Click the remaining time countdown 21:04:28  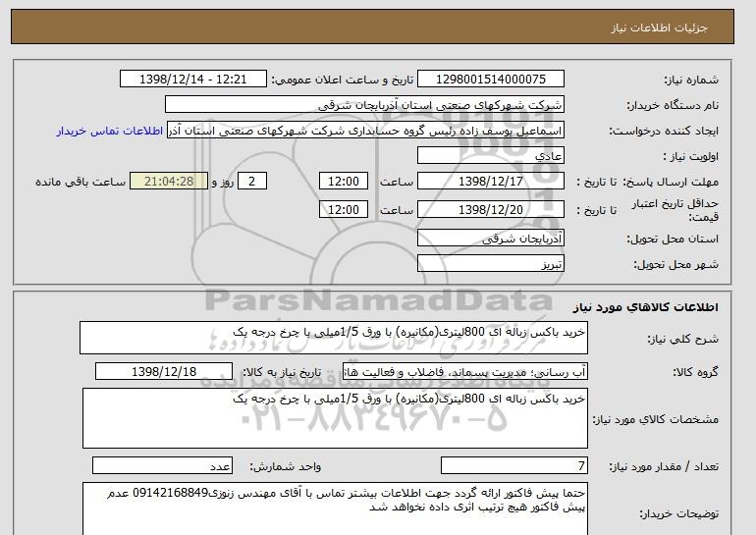click(x=169, y=182)
